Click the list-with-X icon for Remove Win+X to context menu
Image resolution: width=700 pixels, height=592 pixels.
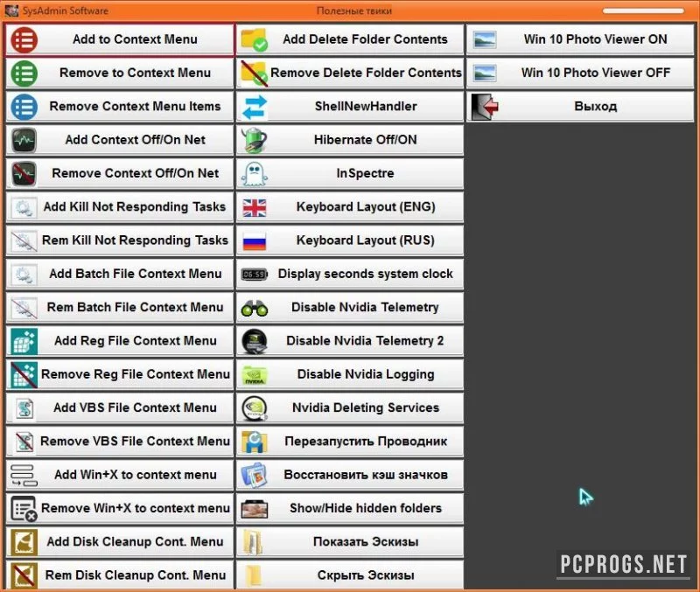(x=24, y=509)
